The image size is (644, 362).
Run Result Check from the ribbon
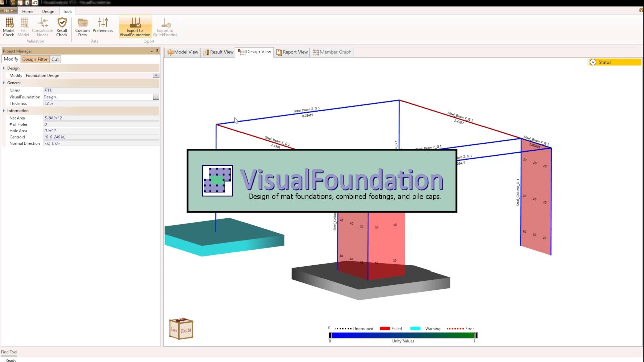(x=62, y=27)
